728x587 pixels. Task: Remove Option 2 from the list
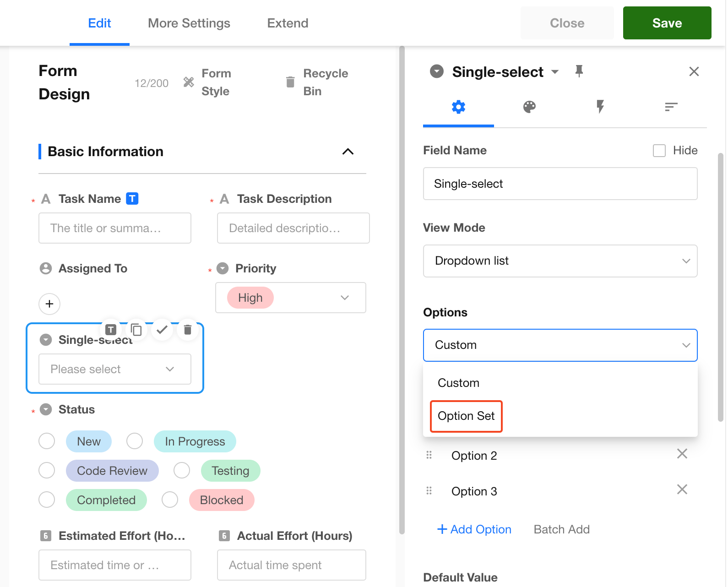click(682, 454)
